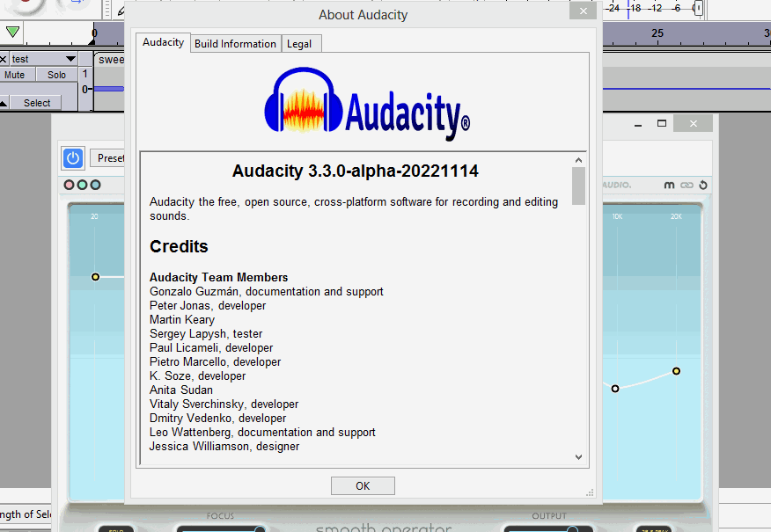The image size is (771, 532).
Task: Maximize the effect plugin window
Action: click(x=662, y=123)
